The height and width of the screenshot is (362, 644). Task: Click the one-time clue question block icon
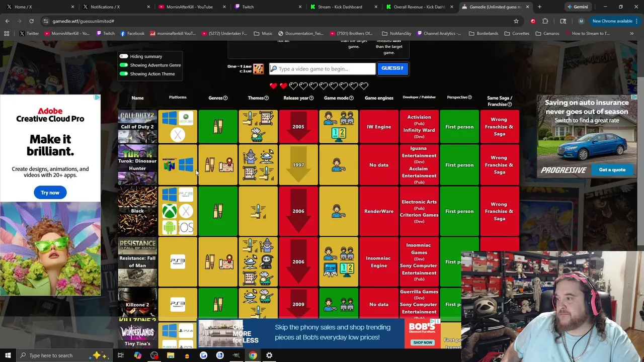258,69
